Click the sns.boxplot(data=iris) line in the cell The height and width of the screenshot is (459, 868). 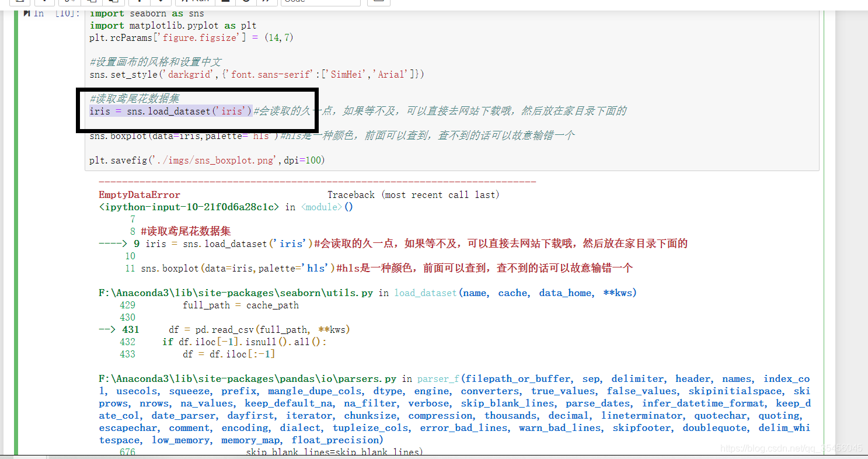pos(332,135)
